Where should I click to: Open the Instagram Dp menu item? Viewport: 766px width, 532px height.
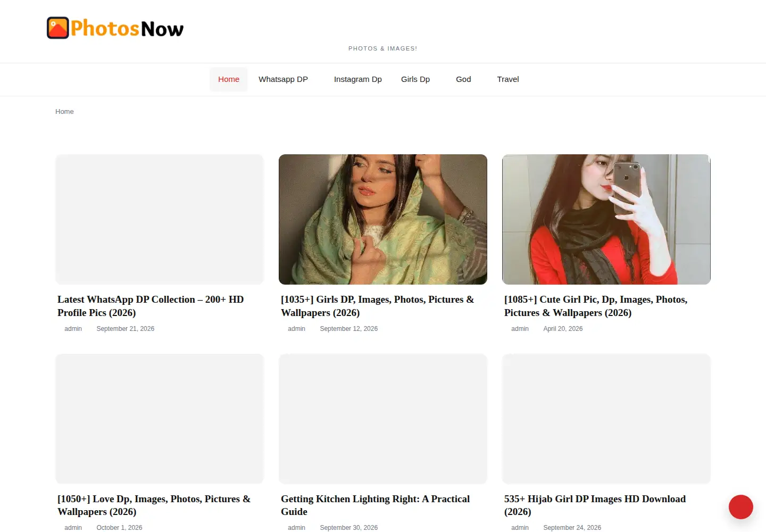358,79
